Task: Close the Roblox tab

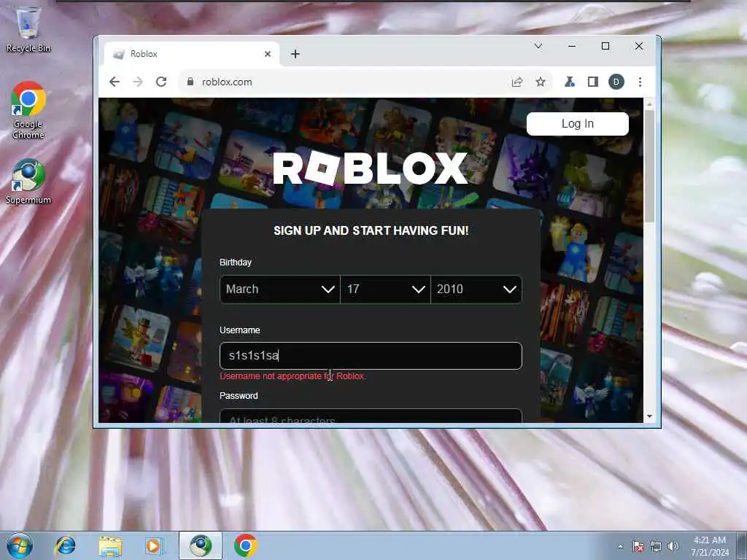Action: 268,54
